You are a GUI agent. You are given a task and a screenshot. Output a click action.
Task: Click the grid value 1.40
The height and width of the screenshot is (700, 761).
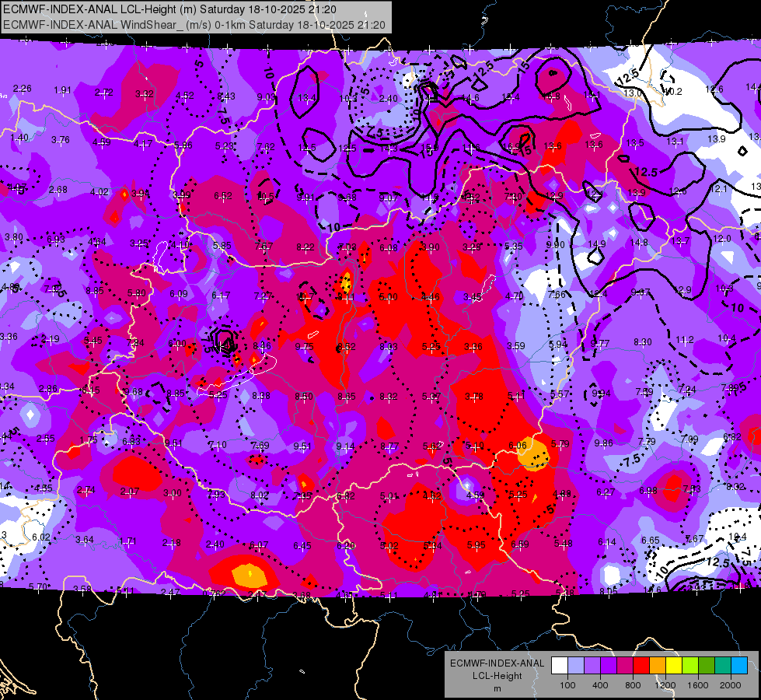point(19,137)
